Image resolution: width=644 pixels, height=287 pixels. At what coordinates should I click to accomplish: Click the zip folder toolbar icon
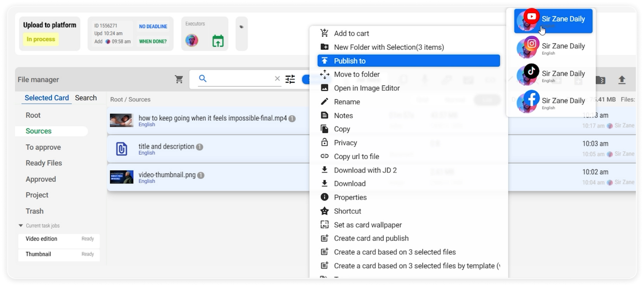click(x=600, y=80)
